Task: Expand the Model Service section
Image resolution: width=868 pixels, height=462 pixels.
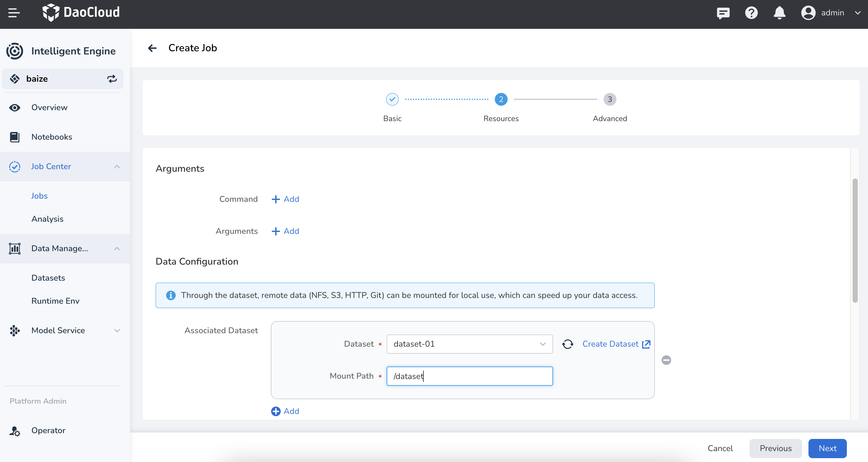Action: coord(117,330)
